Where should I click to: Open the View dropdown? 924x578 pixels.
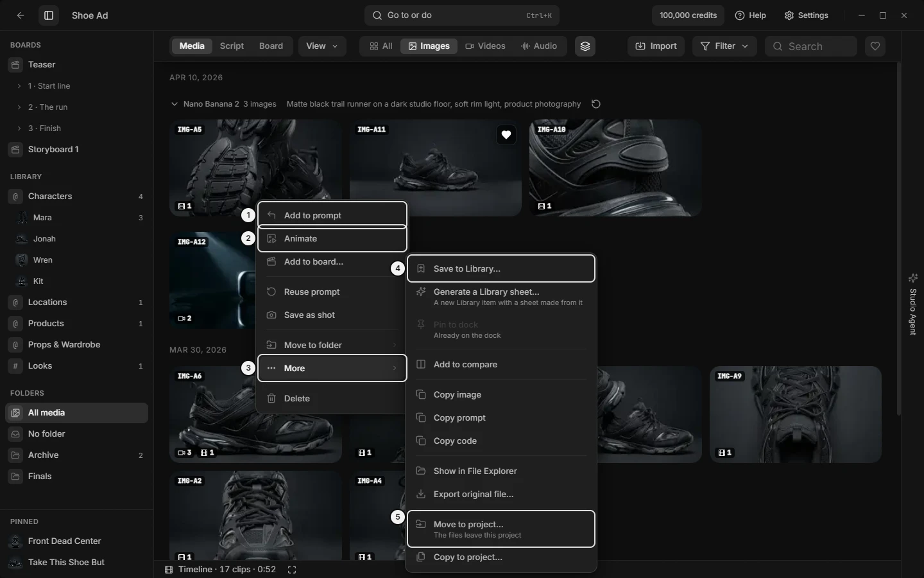[322, 46]
